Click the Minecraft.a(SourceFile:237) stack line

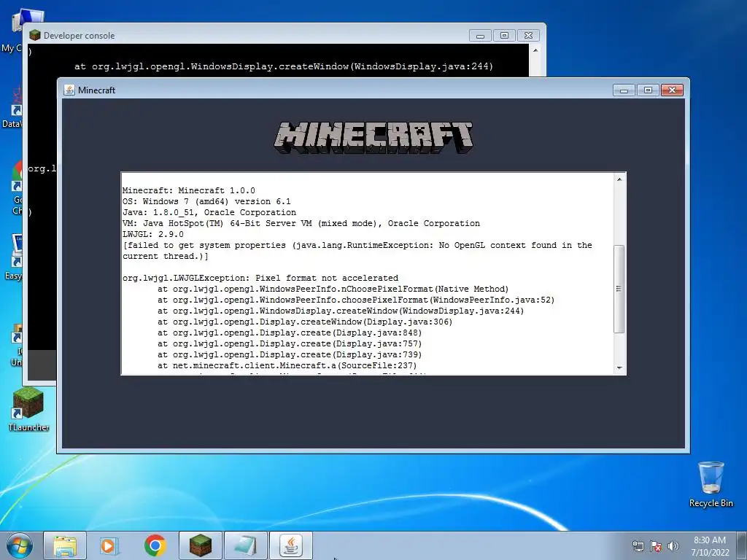[287, 366]
